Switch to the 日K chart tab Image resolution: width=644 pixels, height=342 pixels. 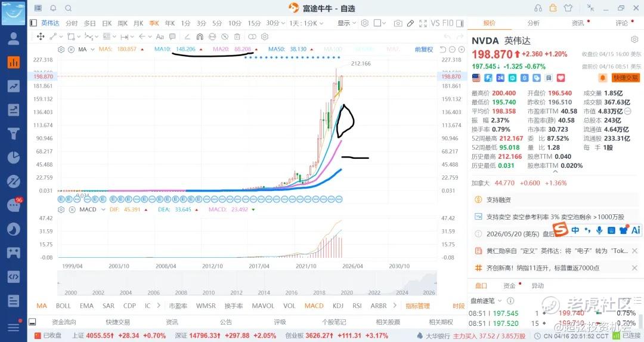tap(107, 23)
